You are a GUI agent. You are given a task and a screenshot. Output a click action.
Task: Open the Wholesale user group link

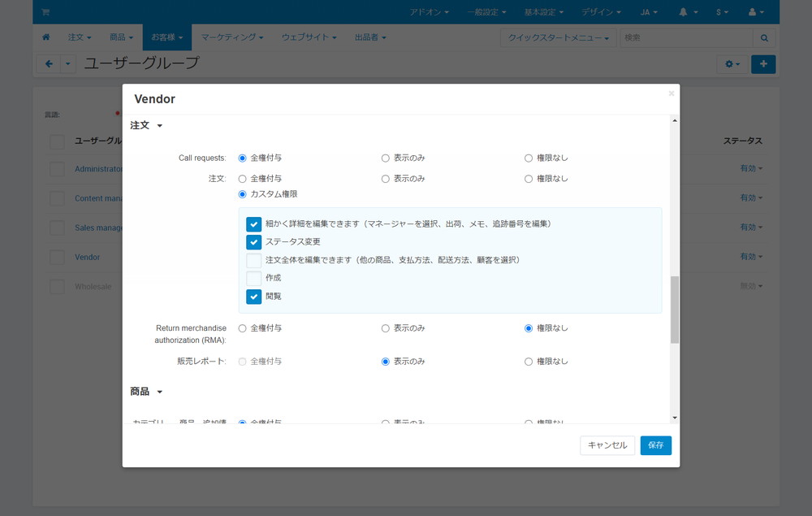point(93,287)
